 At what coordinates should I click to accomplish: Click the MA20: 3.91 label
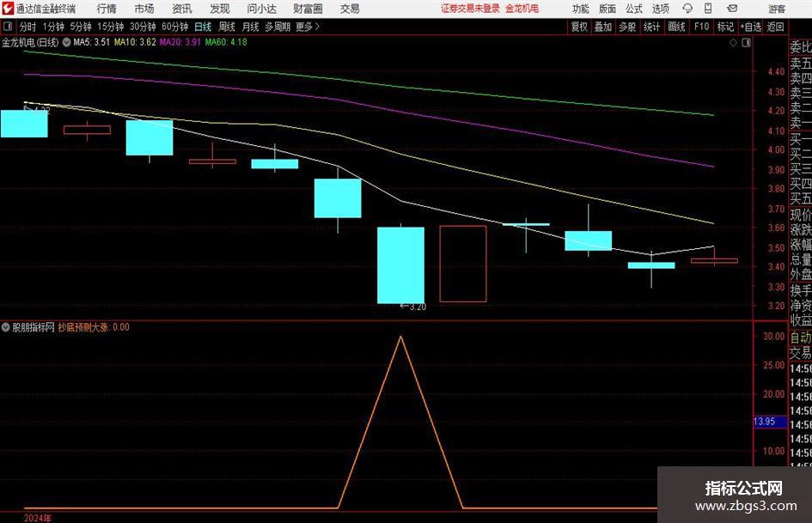pos(180,42)
